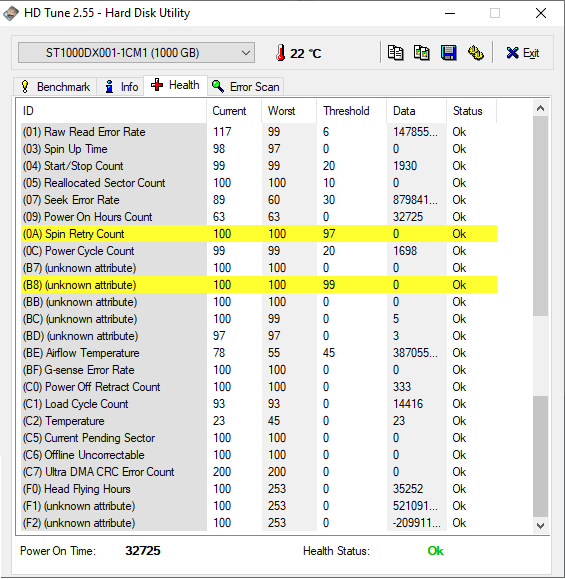The height and width of the screenshot is (579, 565).
Task: Open the ST1000DX001 drive dropdown
Action: pyautogui.click(x=136, y=52)
